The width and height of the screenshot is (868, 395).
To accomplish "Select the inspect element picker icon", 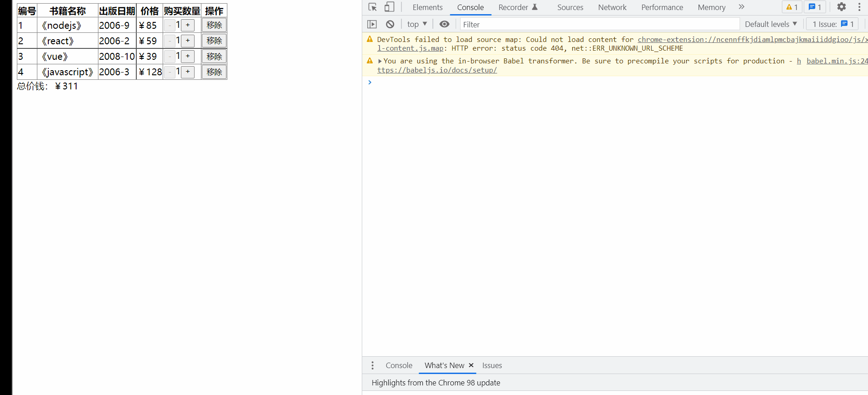I will click(373, 7).
